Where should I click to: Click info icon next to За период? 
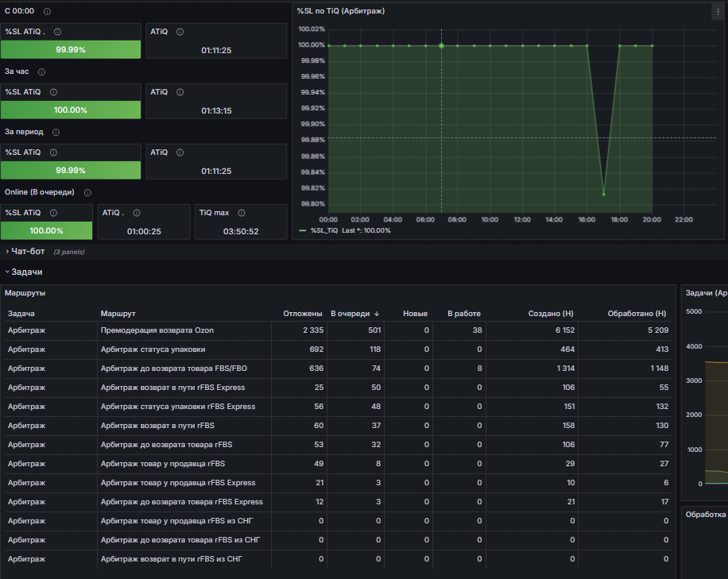pyautogui.click(x=56, y=132)
